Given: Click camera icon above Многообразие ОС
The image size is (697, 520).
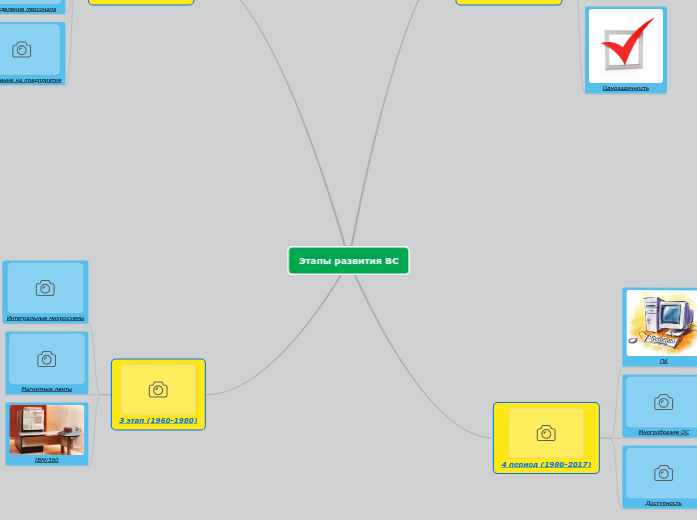Looking at the screenshot, I should pyautogui.click(x=663, y=402).
